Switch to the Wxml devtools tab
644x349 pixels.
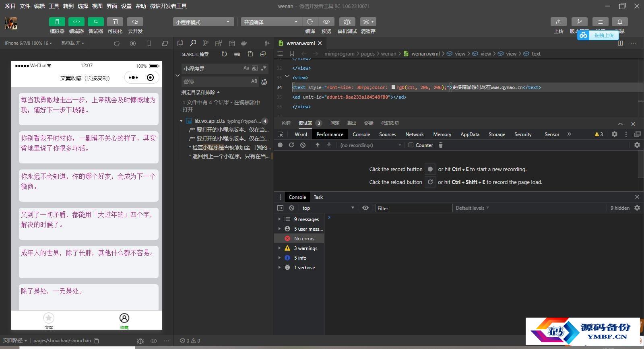click(301, 134)
